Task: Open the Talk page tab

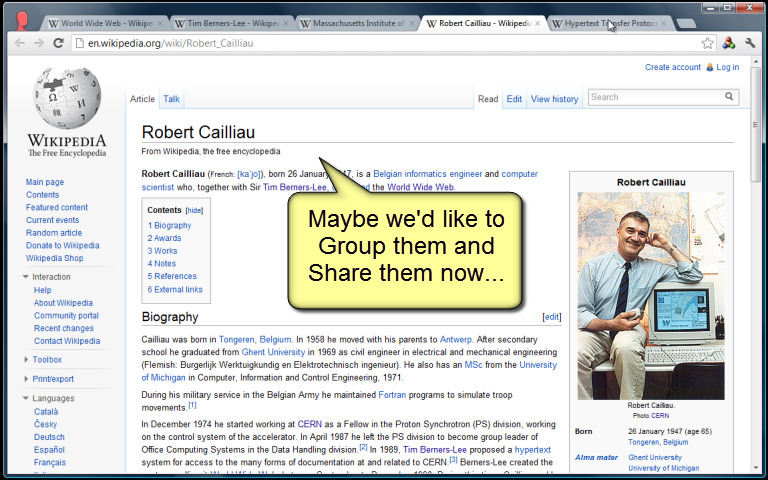Action: coord(171,99)
